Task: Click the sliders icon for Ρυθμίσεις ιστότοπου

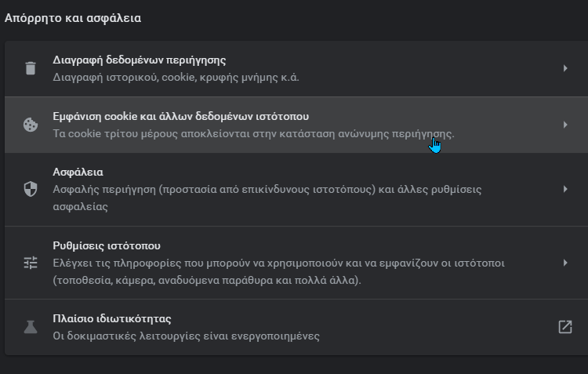Action: coord(31,263)
